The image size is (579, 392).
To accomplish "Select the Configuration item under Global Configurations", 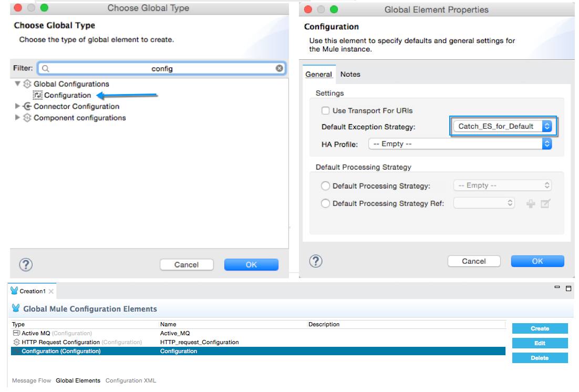I will click(x=67, y=95).
